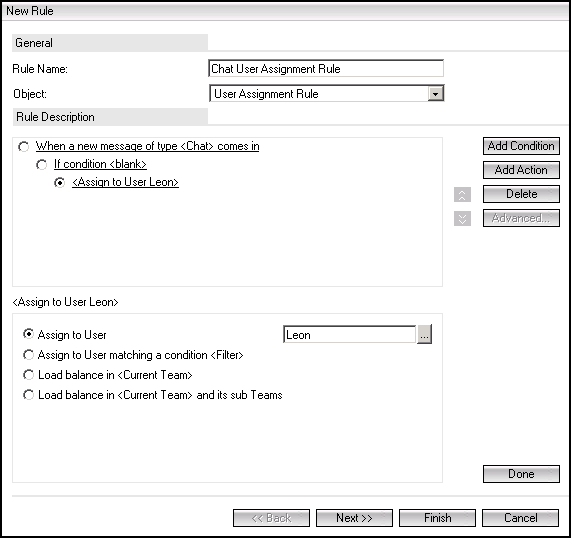Viewport: 571px width, 538px height.
Task: Choose 'Assign to User matching a condition' option
Action: point(28,355)
